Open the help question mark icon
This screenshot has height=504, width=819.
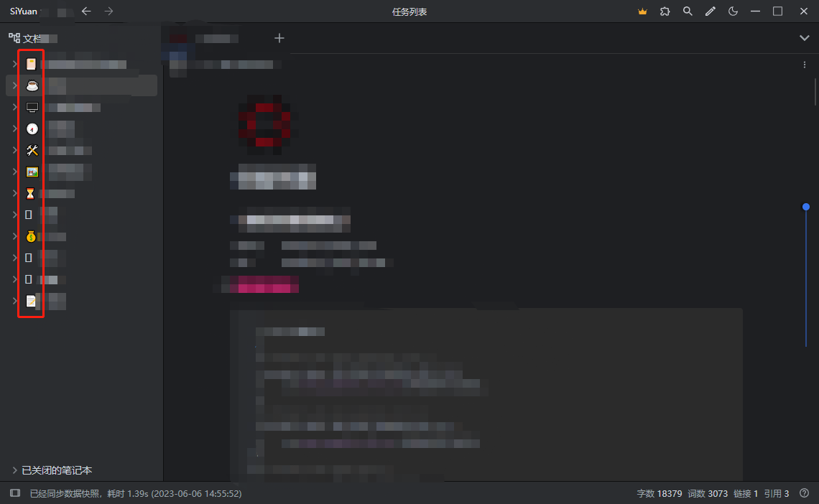[x=804, y=493]
